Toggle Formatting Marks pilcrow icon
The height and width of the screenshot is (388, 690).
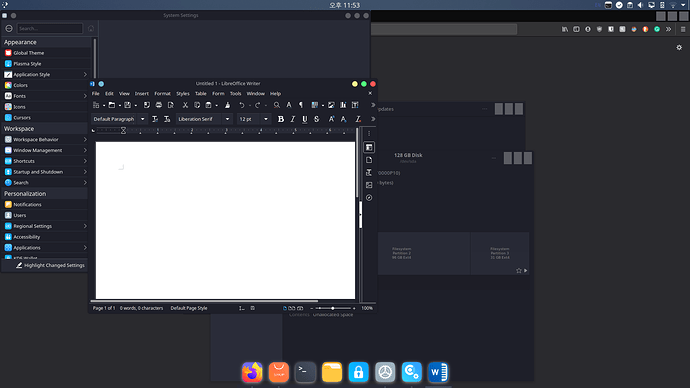point(301,105)
